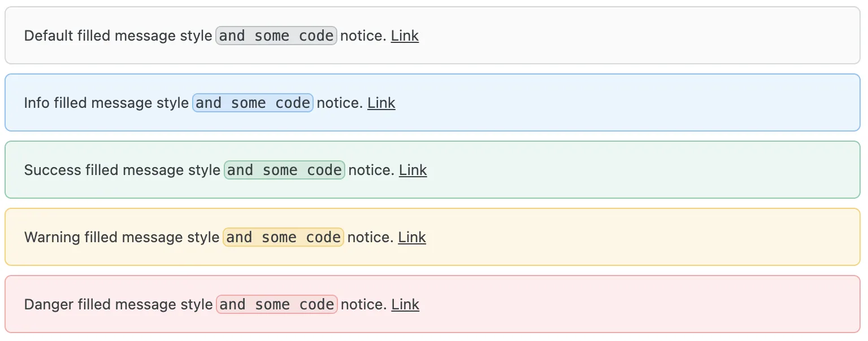Viewport: 868px width, 341px height.
Task: Click the word "notice." in the Success message
Action: coord(371,170)
